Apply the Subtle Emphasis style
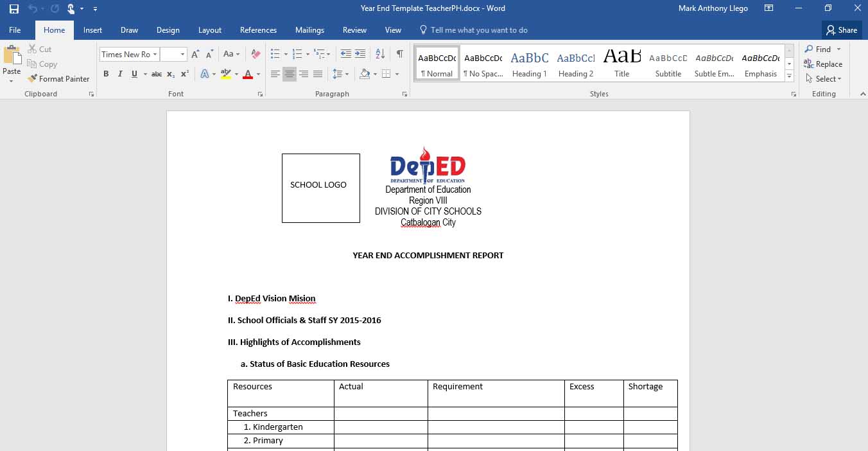868x451 pixels. coord(715,64)
